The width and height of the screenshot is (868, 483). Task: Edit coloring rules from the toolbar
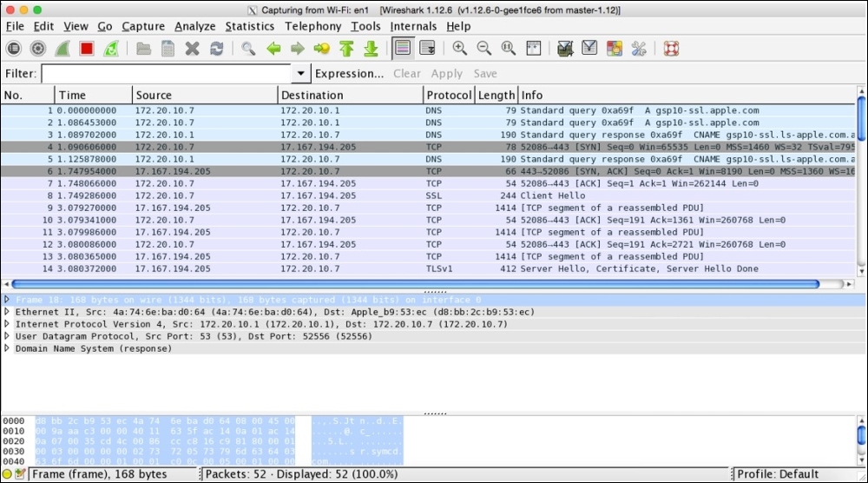pos(614,49)
